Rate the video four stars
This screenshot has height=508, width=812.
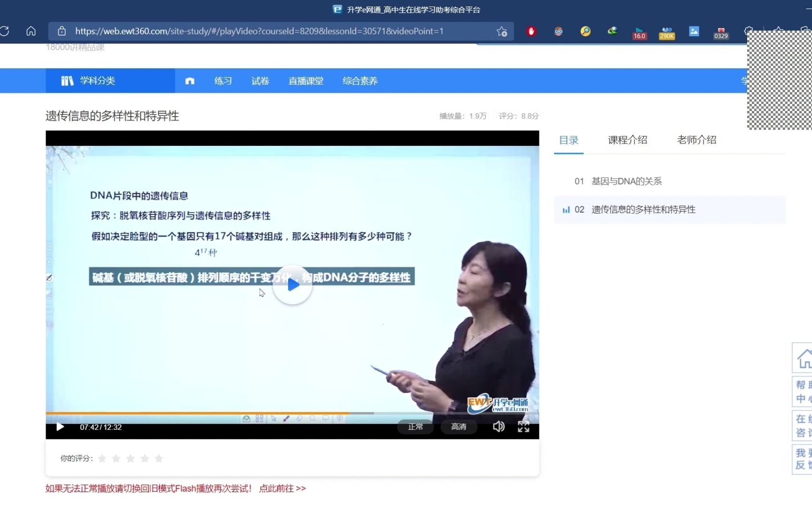(x=145, y=458)
